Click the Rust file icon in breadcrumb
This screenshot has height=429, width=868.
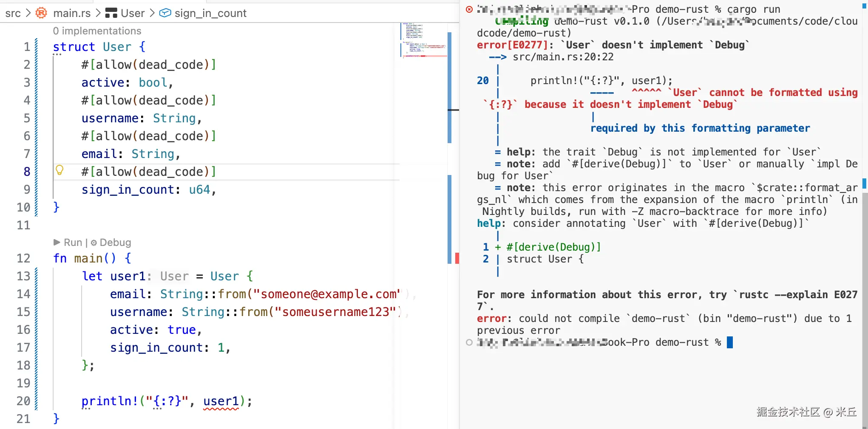coord(41,13)
